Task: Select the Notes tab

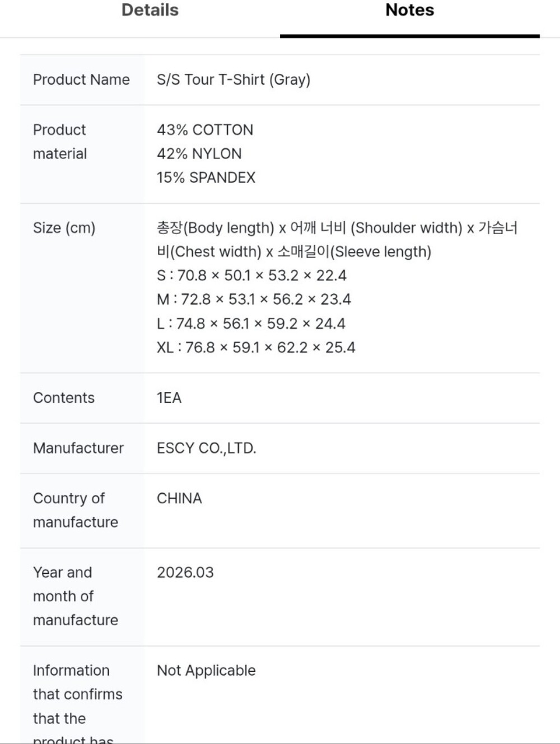Action: tap(410, 10)
